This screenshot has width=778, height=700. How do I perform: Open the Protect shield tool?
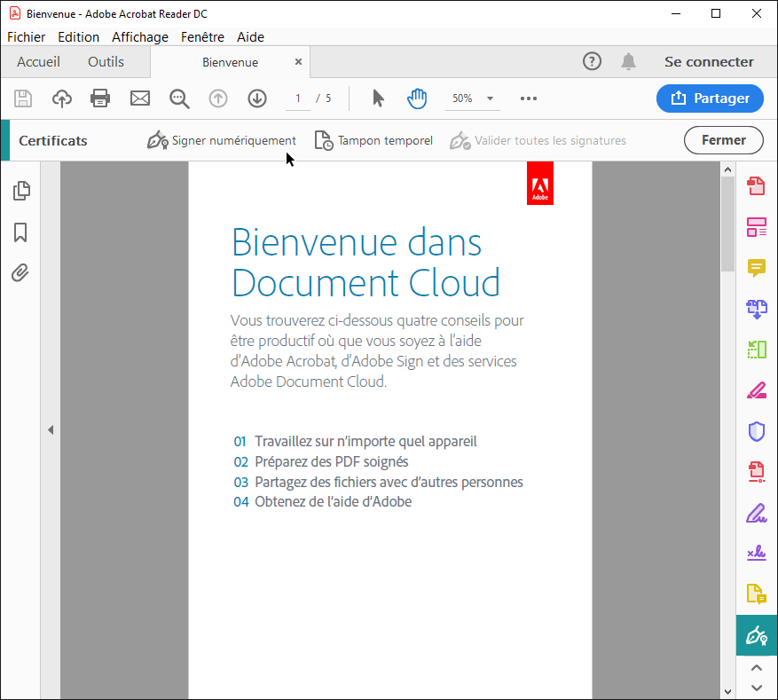[756, 431]
